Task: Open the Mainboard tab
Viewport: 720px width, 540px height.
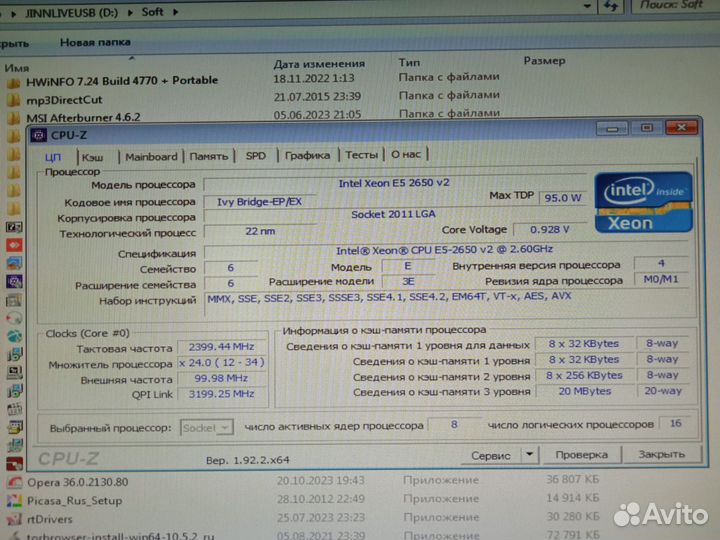Action: coord(151,157)
